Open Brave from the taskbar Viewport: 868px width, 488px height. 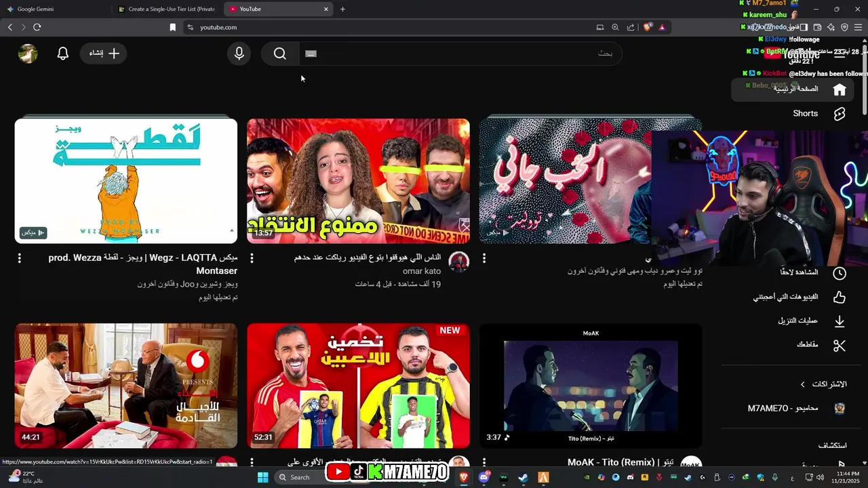[x=464, y=477]
